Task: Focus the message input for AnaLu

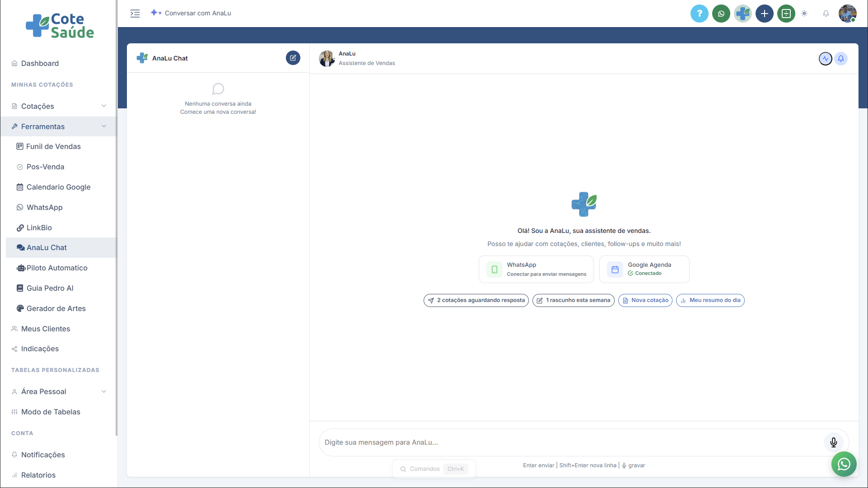Action: pos(569,442)
